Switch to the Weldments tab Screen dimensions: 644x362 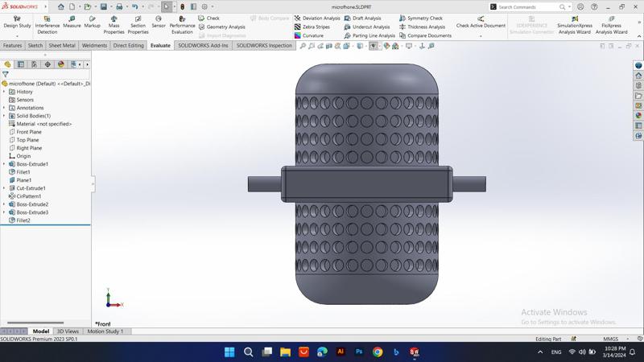(94, 46)
